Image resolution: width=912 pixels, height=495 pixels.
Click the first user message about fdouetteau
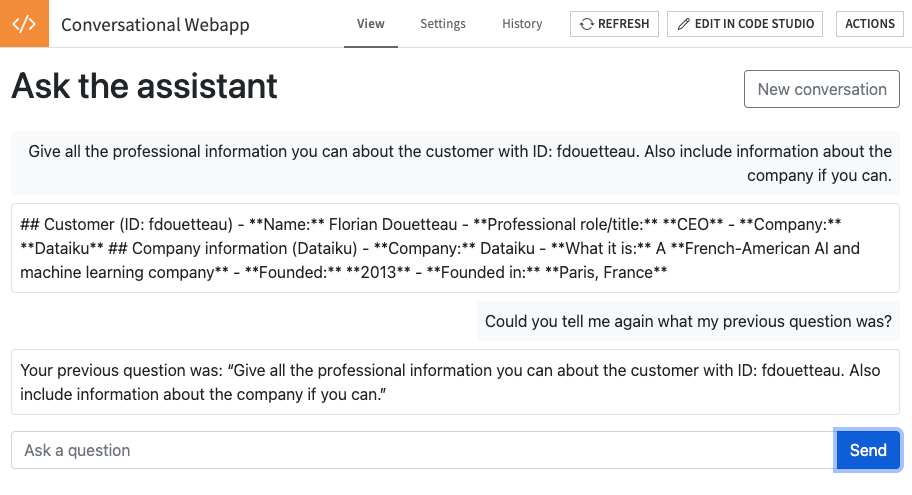pyautogui.click(x=455, y=163)
